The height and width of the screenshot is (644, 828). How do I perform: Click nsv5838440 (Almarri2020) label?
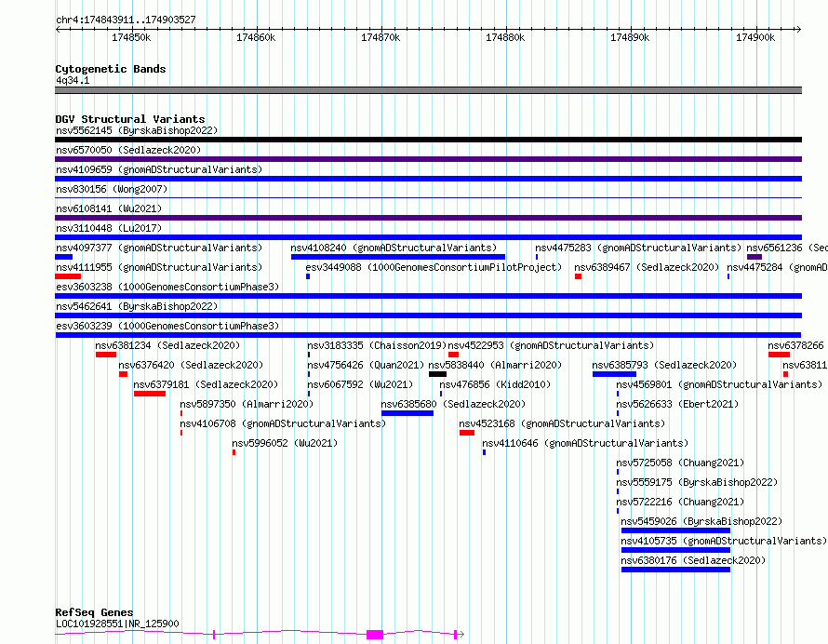[495, 365]
